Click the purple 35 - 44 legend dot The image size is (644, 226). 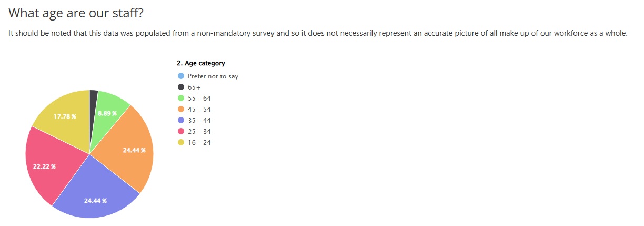181,121
